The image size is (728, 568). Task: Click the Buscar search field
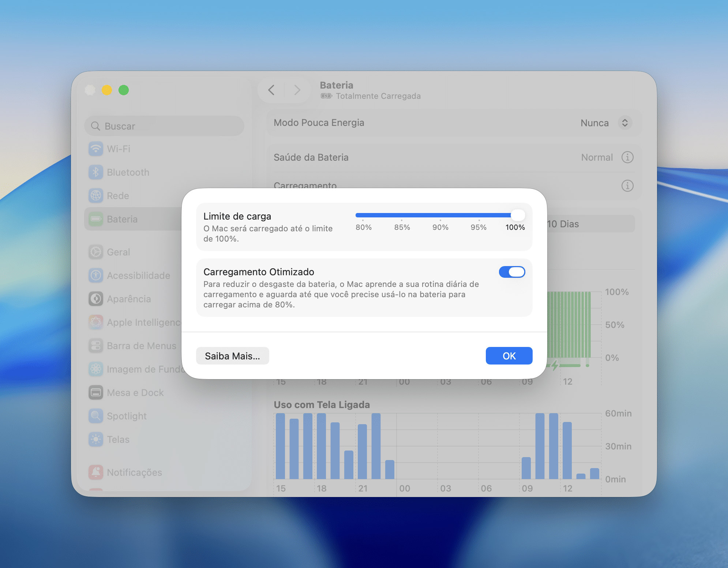[x=165, y=126]
